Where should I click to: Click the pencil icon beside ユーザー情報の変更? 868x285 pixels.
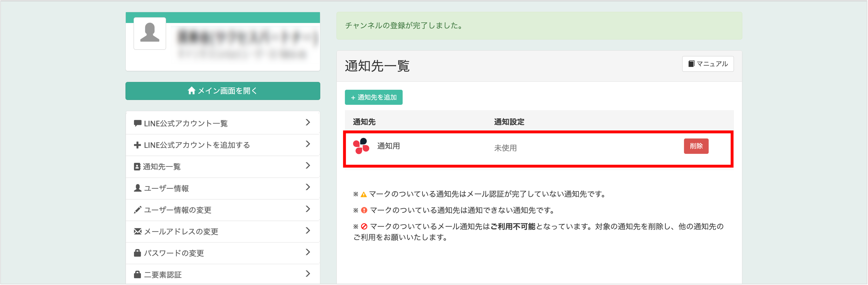137,210
